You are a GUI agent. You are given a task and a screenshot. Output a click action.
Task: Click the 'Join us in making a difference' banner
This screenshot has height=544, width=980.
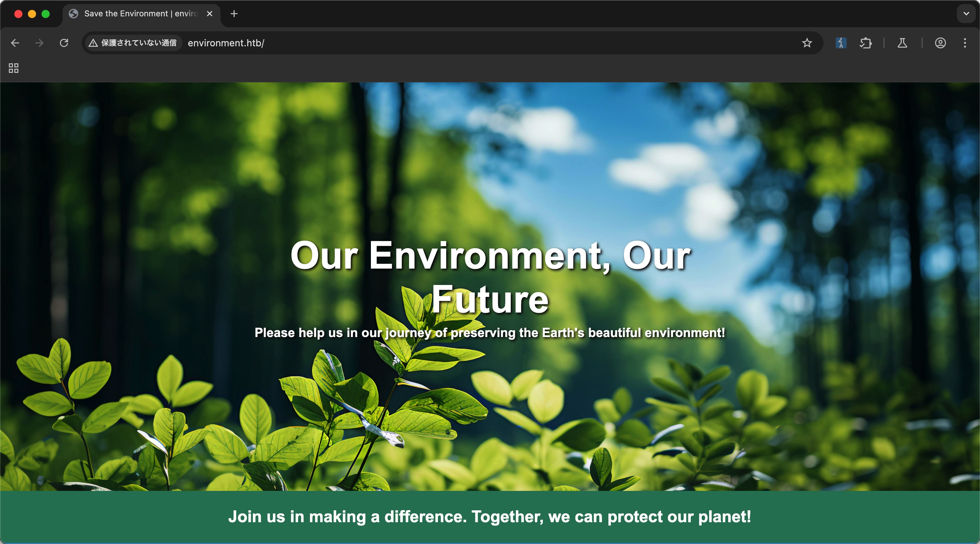[490, 516]
